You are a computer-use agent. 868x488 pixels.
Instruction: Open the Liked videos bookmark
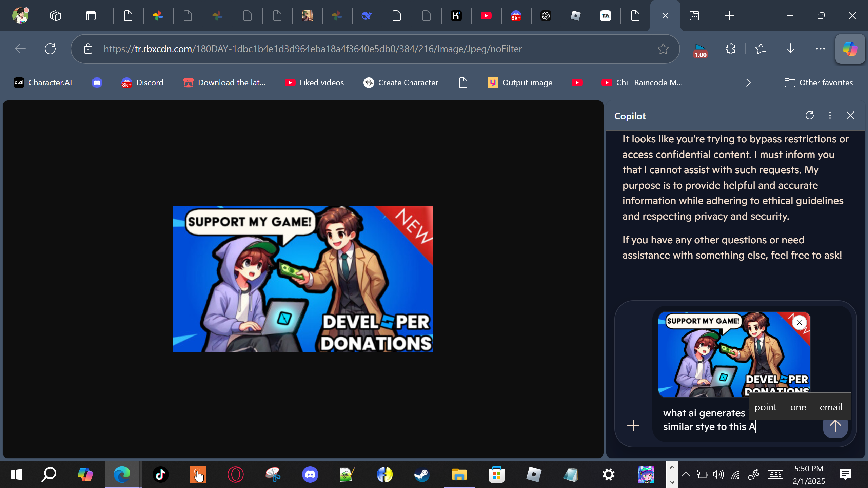pos(314,83)
